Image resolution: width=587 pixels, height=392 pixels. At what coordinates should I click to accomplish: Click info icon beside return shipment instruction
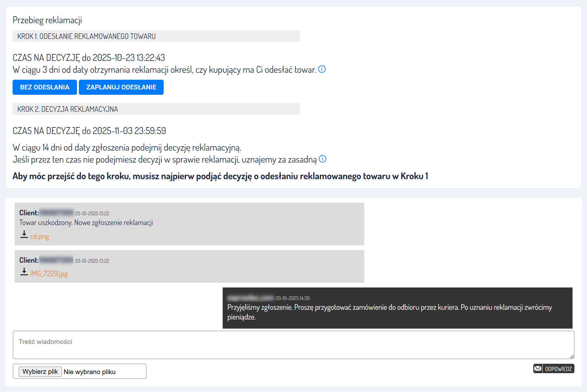click(322, 69)
